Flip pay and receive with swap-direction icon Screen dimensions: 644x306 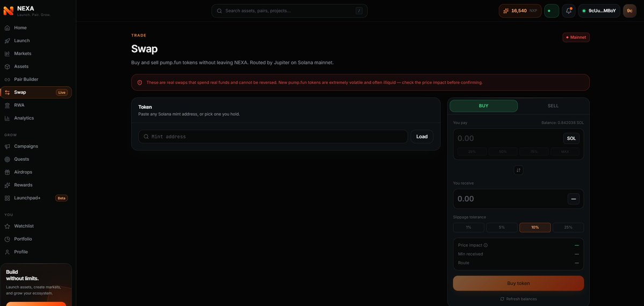pyautogui.click(x=518, y=170)
